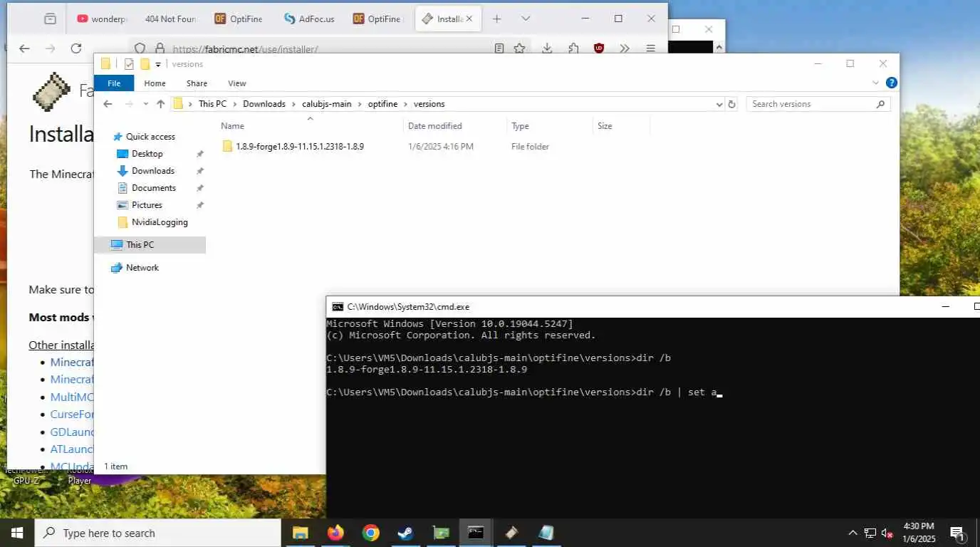Click Explorer quick access Properties checkmark icon

129,64
